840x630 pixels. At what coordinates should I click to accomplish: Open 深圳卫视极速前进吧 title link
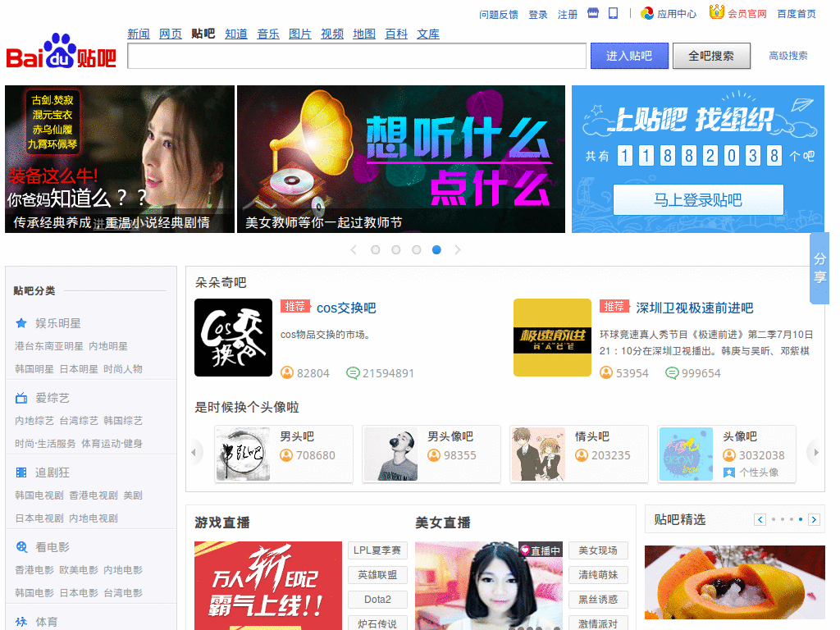[x=695, y=308]
